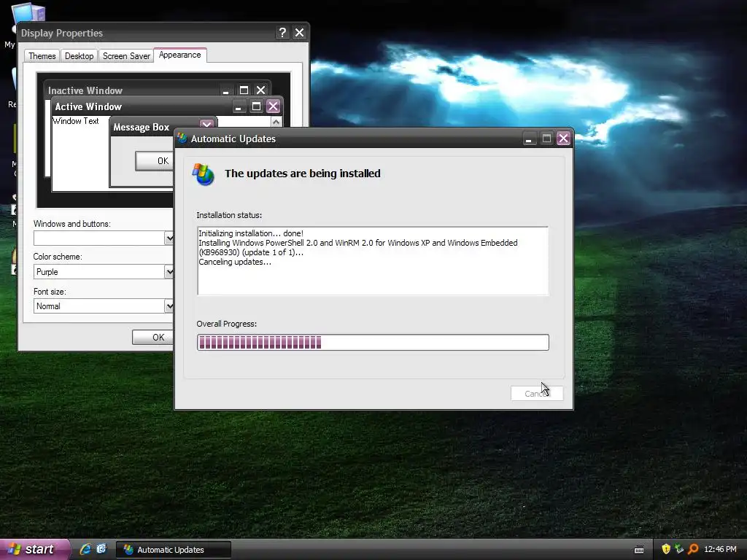Maximize the Automatic Updates window
This screenshot has width=747, height=560.
coord(546,139)
